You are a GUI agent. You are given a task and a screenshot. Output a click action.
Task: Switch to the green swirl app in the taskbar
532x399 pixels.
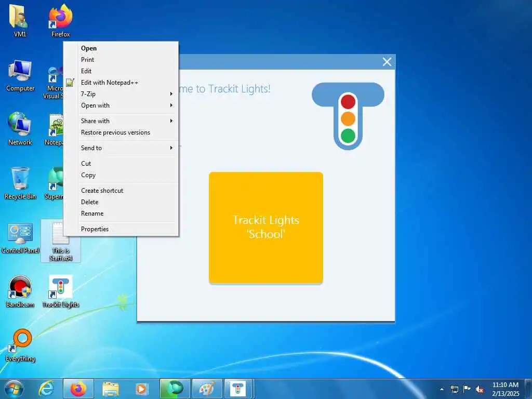pos(175,389)
